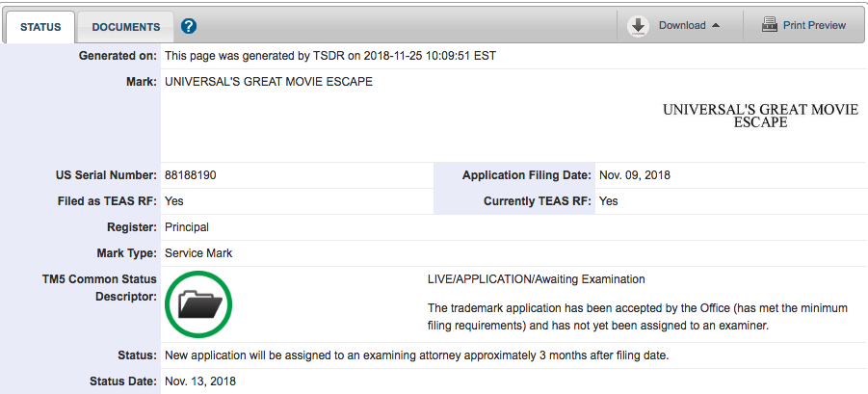This screenshot has width=868, height=394.
Task: Click the Currently TEAS RF Yes value
Action: click(609, 201)
